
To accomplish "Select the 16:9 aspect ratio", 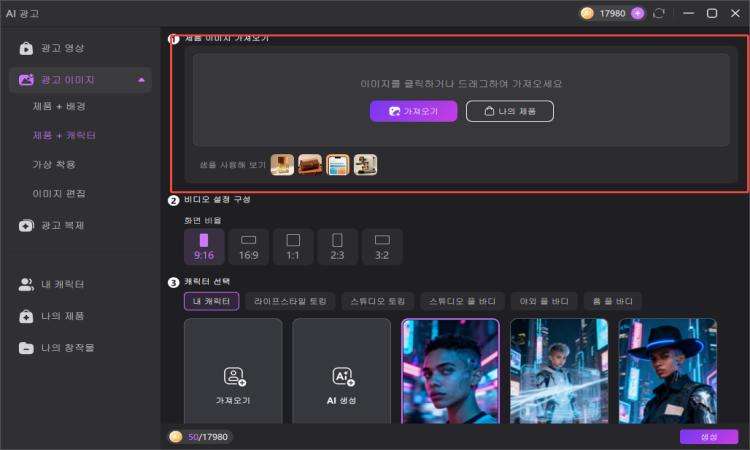I will coord(248,247).
